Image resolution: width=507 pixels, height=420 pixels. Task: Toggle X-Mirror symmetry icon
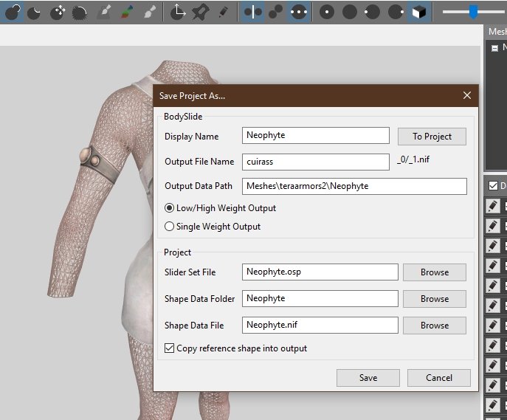coord(252,12)
